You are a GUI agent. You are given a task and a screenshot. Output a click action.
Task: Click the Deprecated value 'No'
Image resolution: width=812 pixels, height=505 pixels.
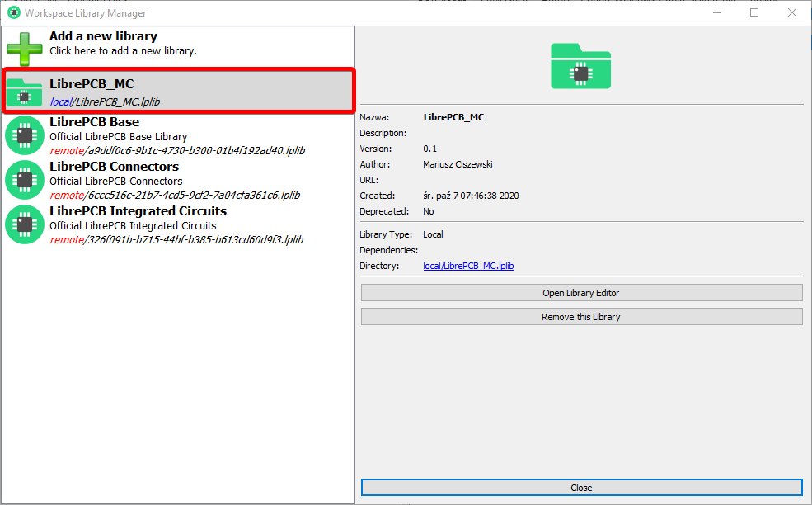(x=429, y=211)
